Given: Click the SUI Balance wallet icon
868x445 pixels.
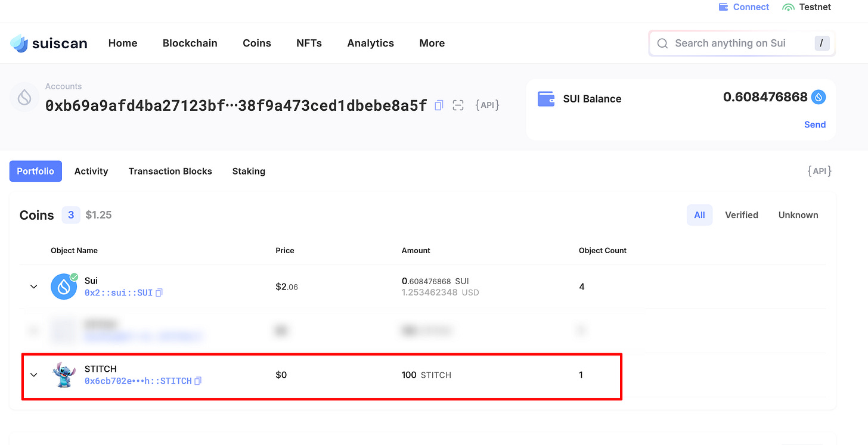Looking at the screenshot, I should (x=546, y=99).
